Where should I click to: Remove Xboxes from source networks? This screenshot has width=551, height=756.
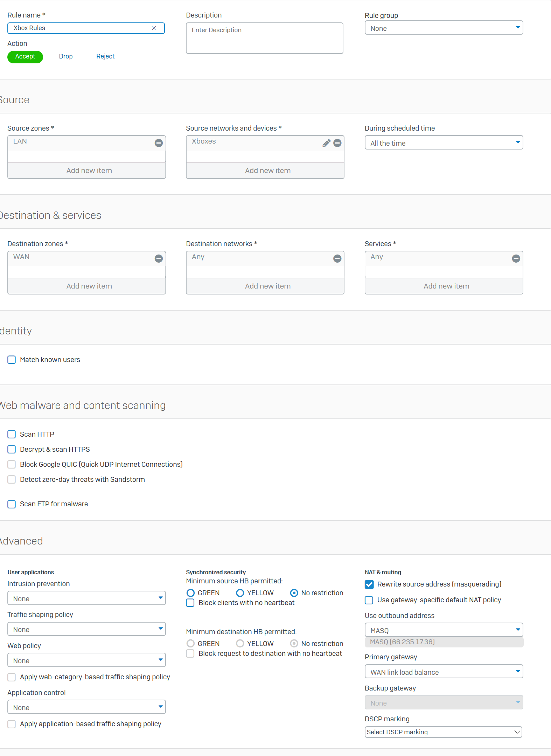coord(337,143)
